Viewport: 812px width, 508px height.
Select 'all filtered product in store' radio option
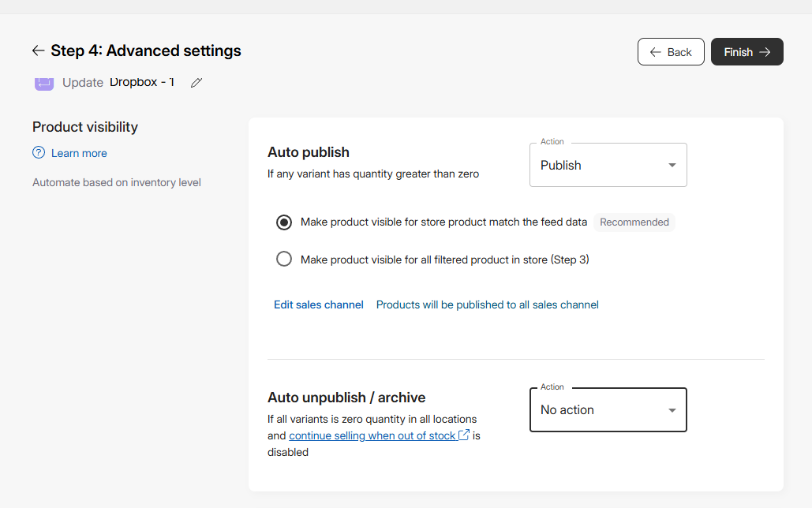click(284, 260)
